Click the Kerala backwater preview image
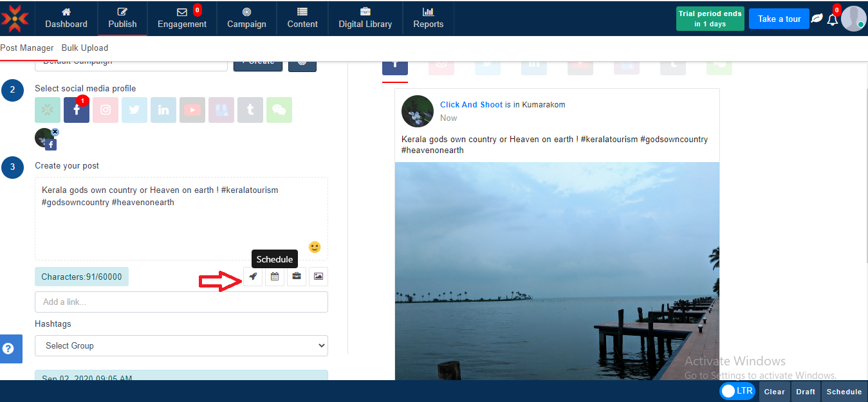868x402 pixels. pos(557,271)
